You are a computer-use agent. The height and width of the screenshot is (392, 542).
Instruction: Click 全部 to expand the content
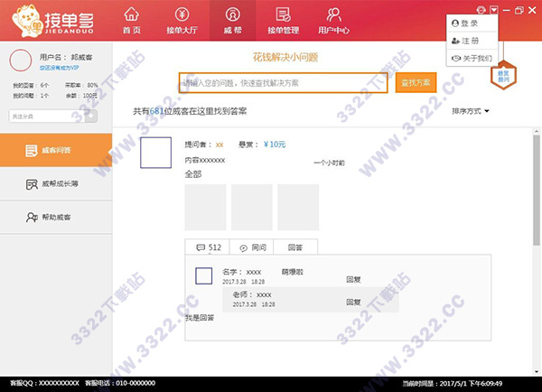click(x=193, y=174)
